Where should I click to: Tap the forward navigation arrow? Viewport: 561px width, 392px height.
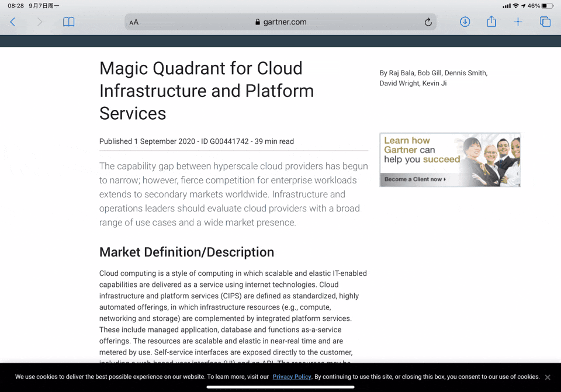tap(40, 22)
